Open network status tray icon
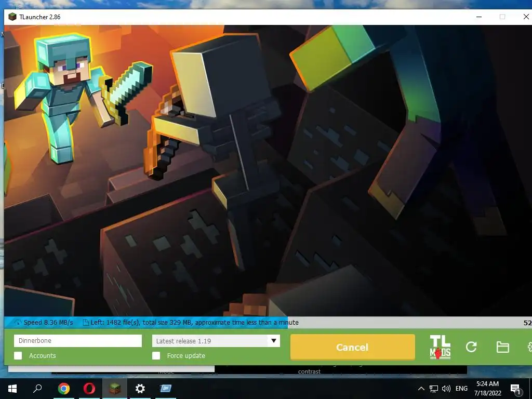532x399 pixels. [434, 389]
